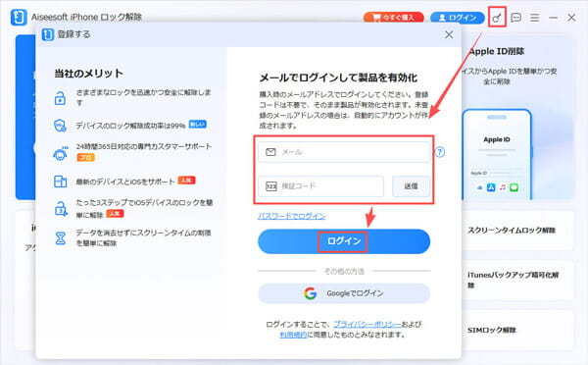Click the メールでログインして製品を有効化 heading

point(338,78)
